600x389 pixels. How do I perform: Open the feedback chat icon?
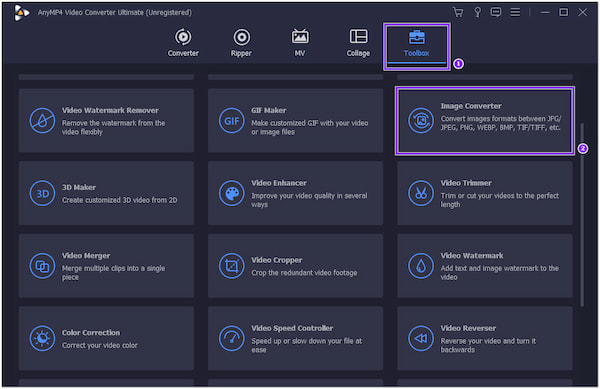pos(496,12)
